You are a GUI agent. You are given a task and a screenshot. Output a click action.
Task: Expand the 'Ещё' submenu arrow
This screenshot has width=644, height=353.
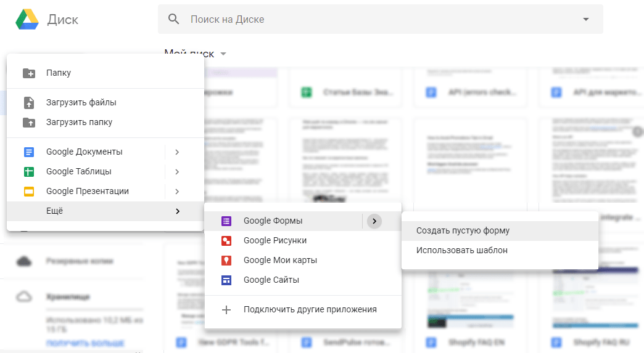pos(178,211)
